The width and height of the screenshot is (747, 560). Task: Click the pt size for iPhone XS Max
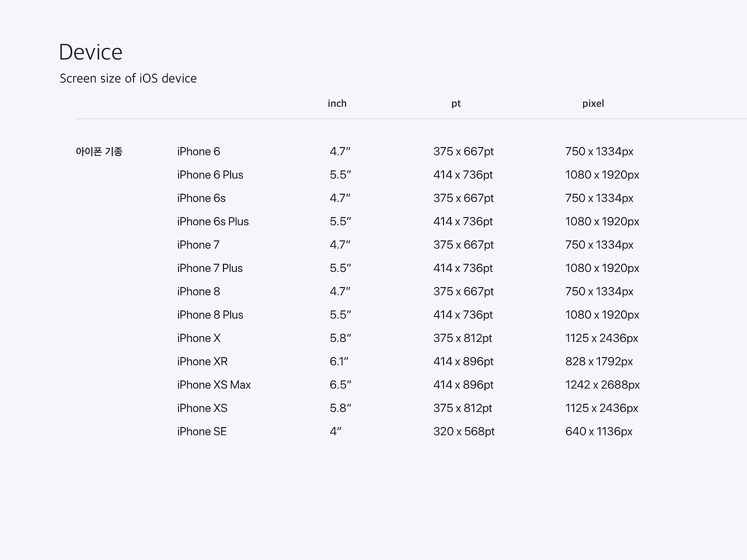click(463, 385)
